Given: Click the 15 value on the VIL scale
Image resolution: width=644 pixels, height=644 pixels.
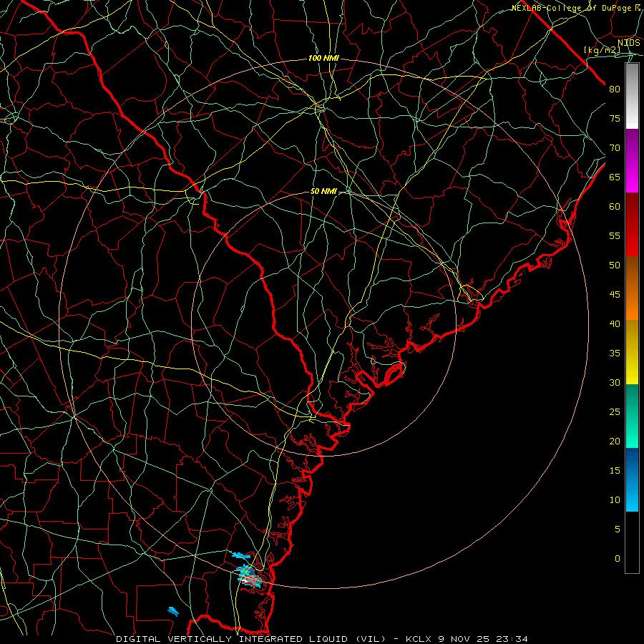Looking at the screenshot, I should [615, 470].
